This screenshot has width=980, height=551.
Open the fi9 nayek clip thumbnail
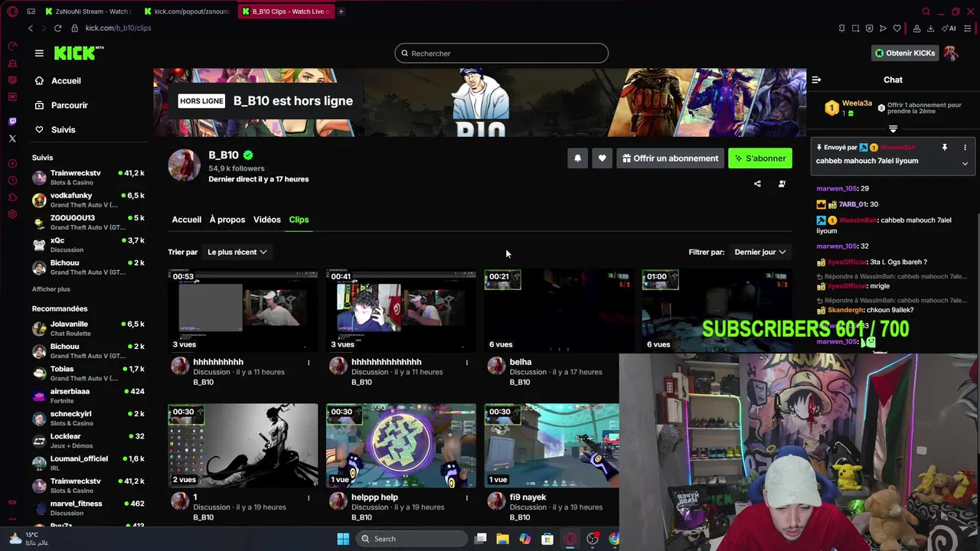point(551,445)
